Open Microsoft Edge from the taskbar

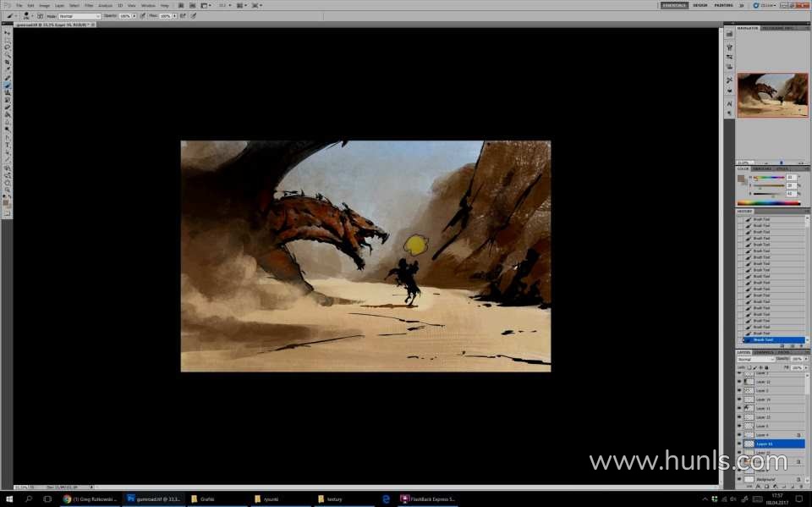point(386,499)
